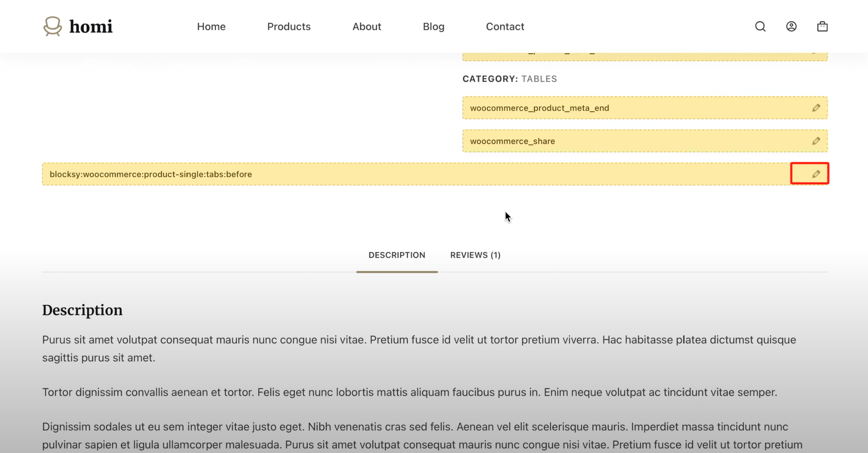Go to the Contact page

(505, 26)
